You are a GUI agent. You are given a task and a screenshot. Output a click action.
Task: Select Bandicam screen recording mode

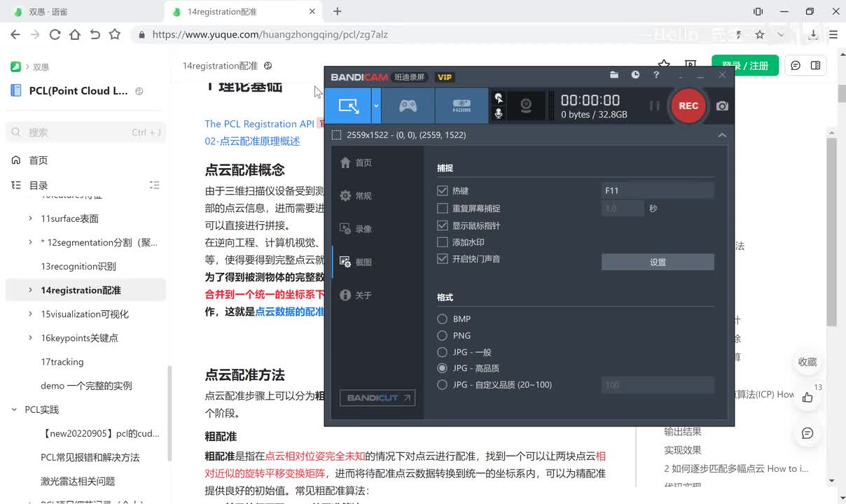point(348,106)
